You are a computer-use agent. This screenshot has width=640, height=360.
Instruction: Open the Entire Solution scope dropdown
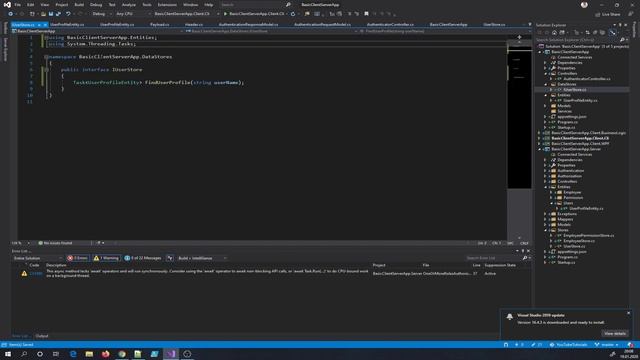point(38,258)
